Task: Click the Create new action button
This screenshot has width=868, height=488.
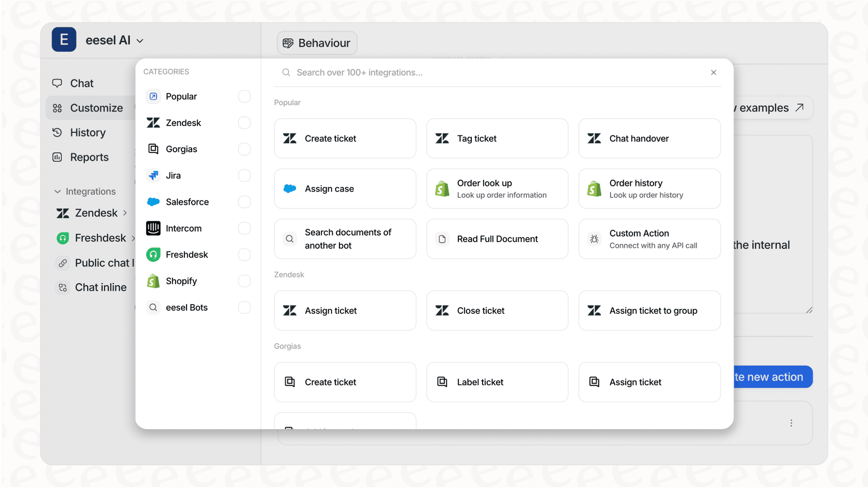Action: click(770, 377)
